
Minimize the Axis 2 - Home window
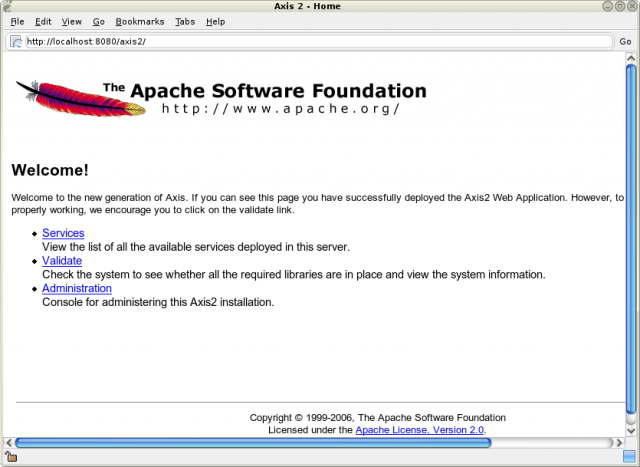click(x=607, y=6)
